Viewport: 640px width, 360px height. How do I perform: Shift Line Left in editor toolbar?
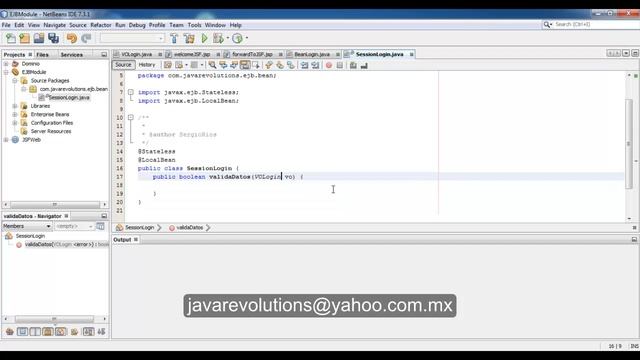pyautogui.click(x=304, y=65)
